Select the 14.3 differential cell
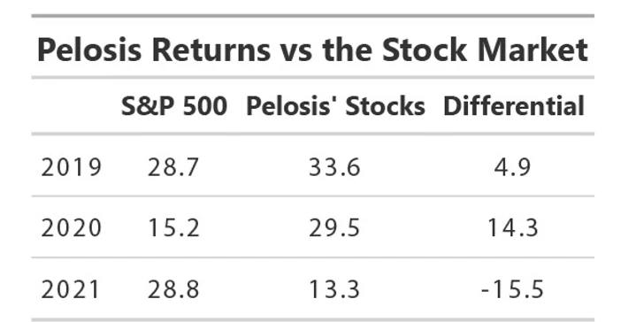Screen dimensions: 644x322 (512, 228)
